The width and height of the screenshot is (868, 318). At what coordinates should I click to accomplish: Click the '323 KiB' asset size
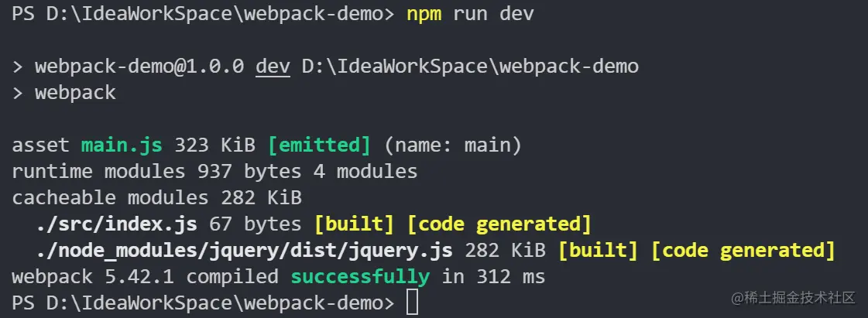point(214,145)
